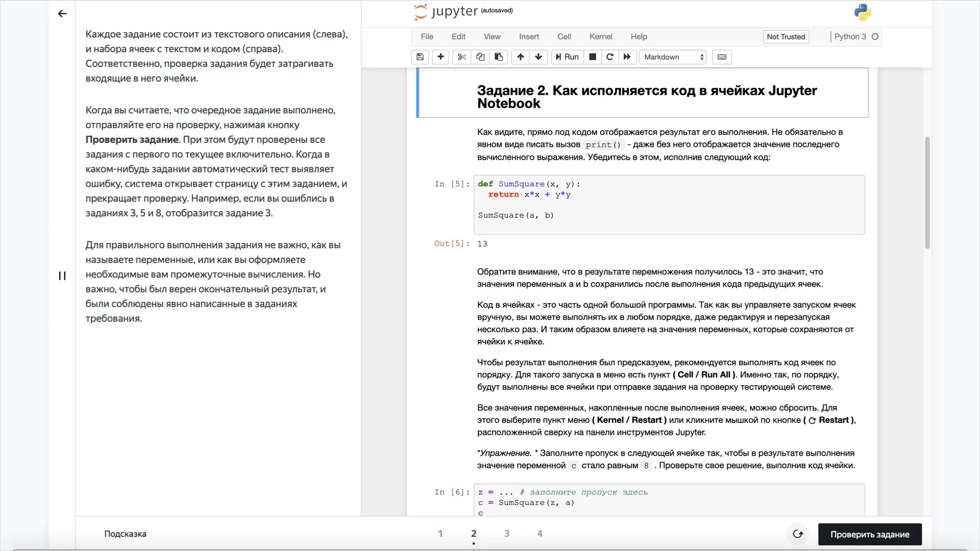Open the Edit menu
This screenshot has height=551, width=980.
tap(458, 37)
